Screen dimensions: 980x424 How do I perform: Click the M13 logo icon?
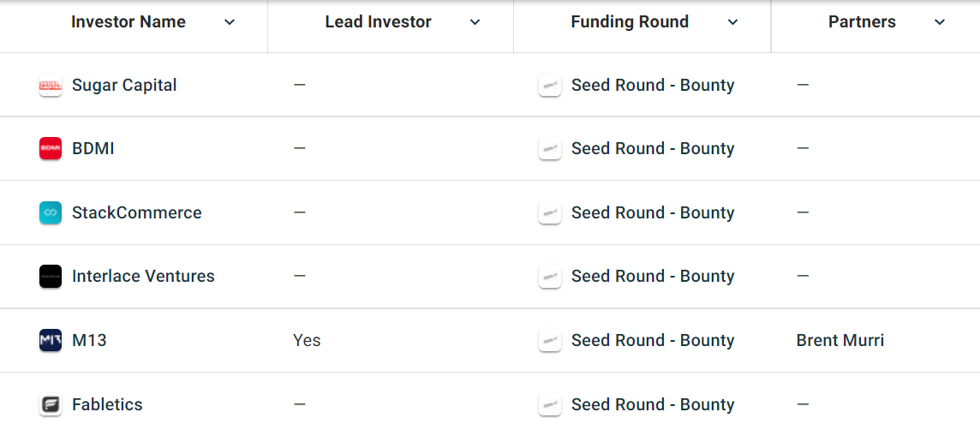51,341
